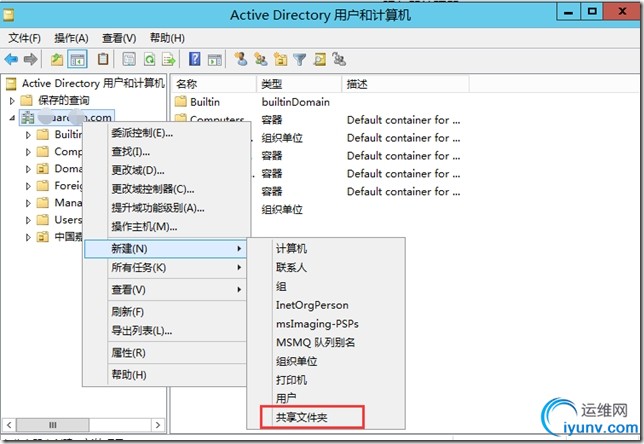This screenshot has height=444, width=644.
Task: Expand the Users tree node
Action: click(x=28, y=220)
